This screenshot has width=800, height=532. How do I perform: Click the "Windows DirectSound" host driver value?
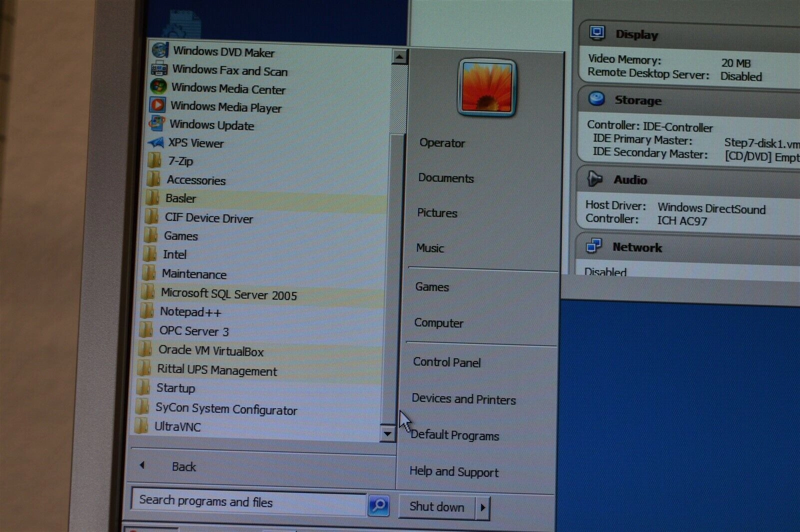point(711,208)
